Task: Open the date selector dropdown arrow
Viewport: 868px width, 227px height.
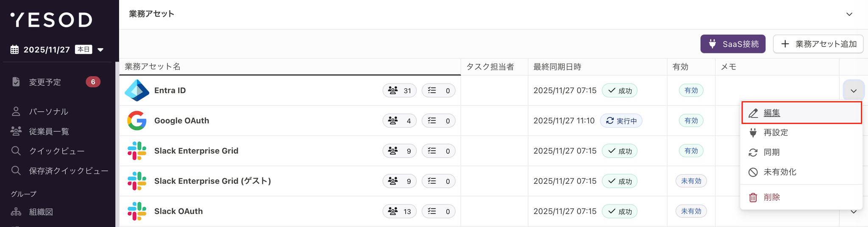Action: [x=100, y=50]
